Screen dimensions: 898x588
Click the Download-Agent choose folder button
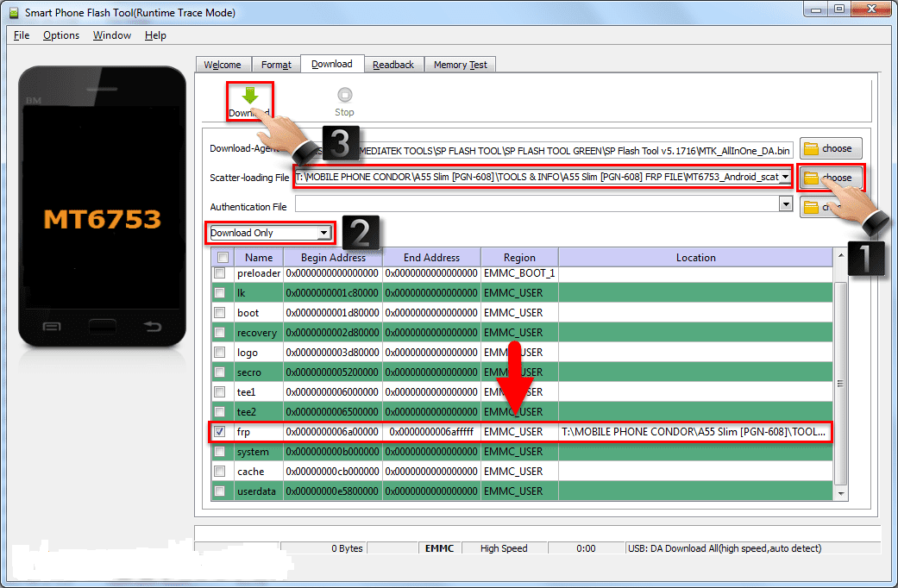830,148
